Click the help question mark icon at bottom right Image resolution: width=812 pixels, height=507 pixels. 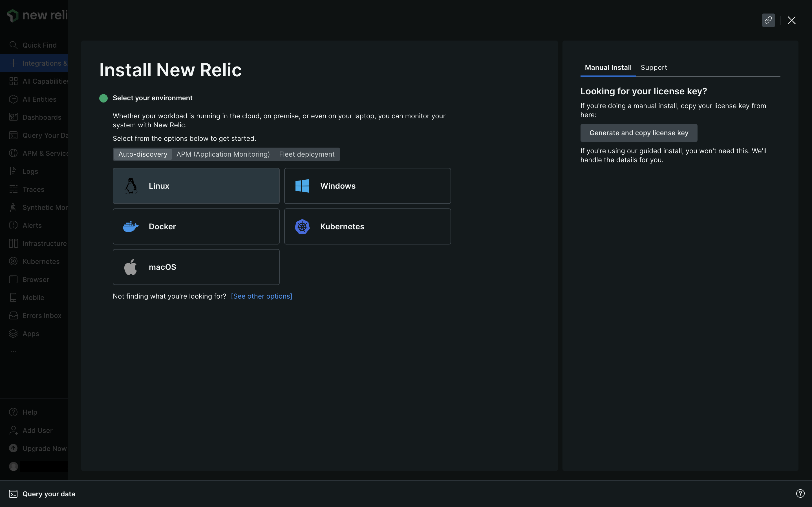click(800, 493)
